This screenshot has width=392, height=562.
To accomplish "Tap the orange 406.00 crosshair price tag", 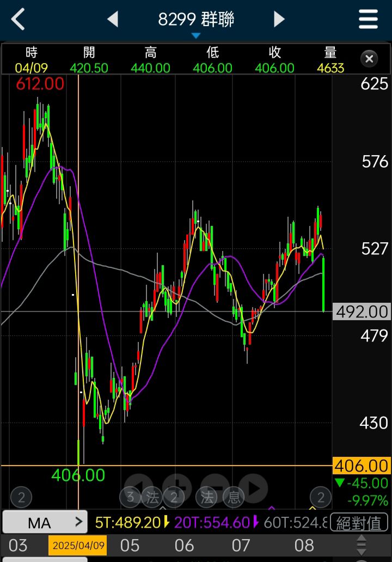I will pos(362,466).
